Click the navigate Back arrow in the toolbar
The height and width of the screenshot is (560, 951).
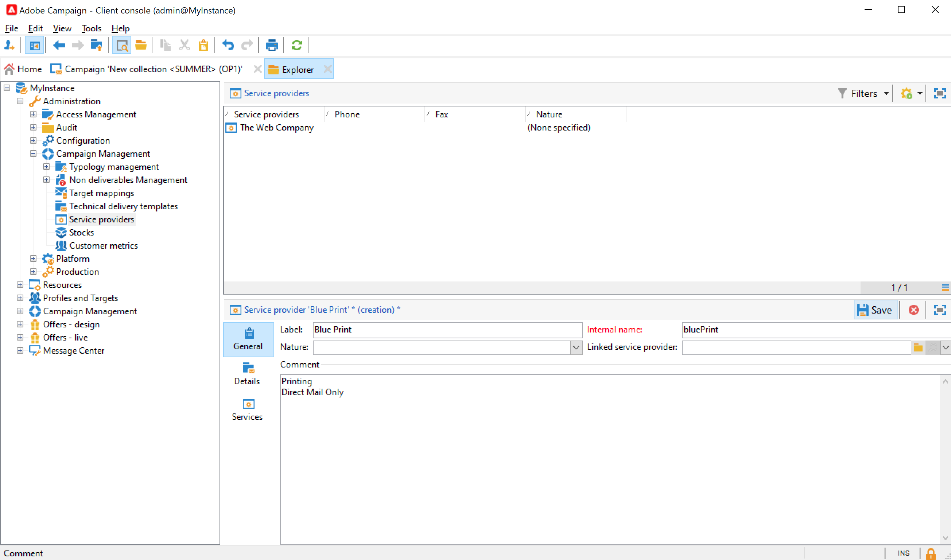[x=59, y=45]
